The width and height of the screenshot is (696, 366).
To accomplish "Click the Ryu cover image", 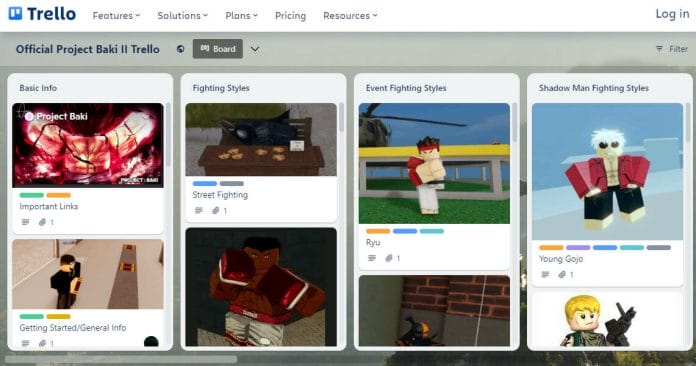I will tap(434, 163).
